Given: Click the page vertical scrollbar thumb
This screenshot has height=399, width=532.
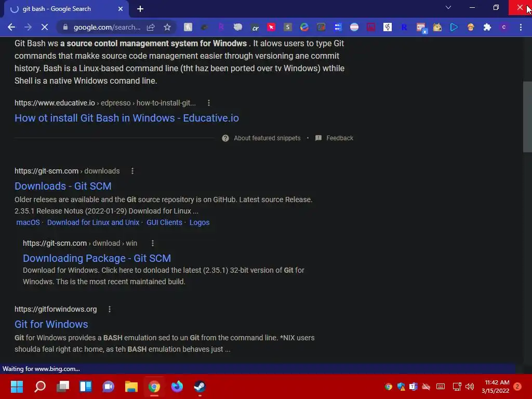Looking at the screenshot, I should tap(527, 117).
